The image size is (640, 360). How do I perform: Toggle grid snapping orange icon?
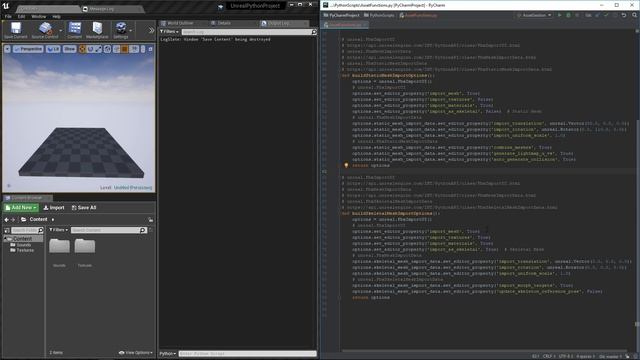point(124,49)
